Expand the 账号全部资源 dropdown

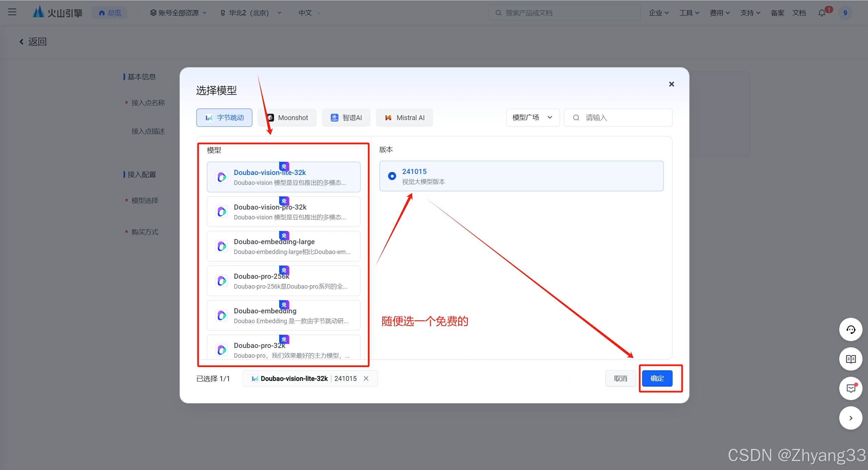click(x=178, y=13)
